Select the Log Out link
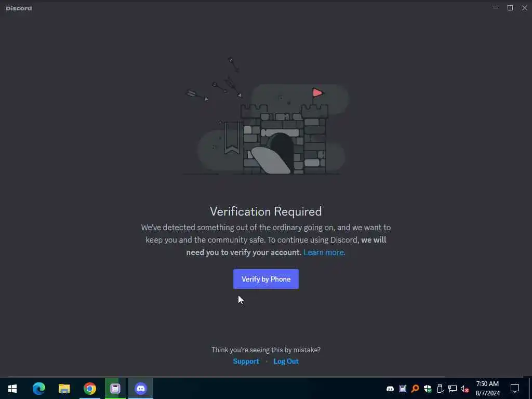Image resolution: width=532 pixels, height=399 pixels. click(286, 362)
